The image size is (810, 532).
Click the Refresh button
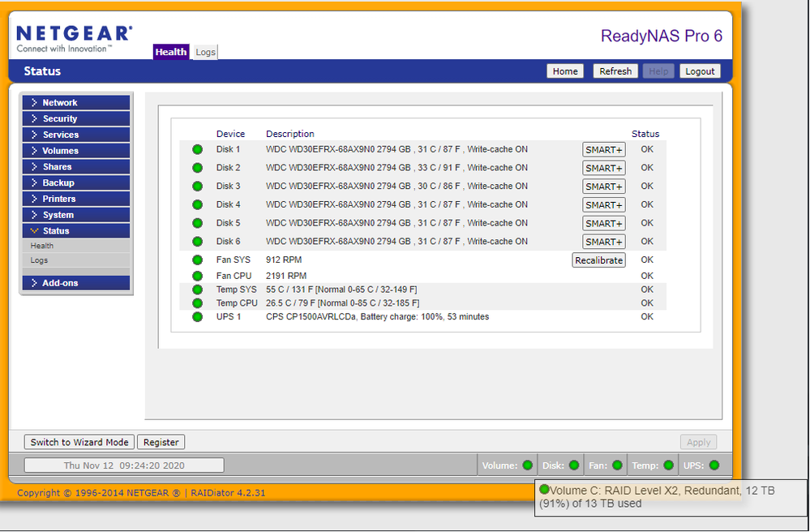pyautogui.click(x=615, y=71)
